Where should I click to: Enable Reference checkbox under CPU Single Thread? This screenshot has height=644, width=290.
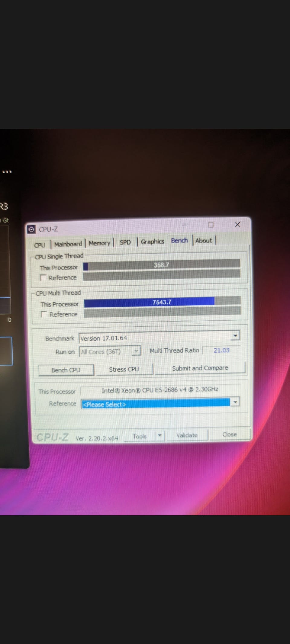click(x=43, y=277)
